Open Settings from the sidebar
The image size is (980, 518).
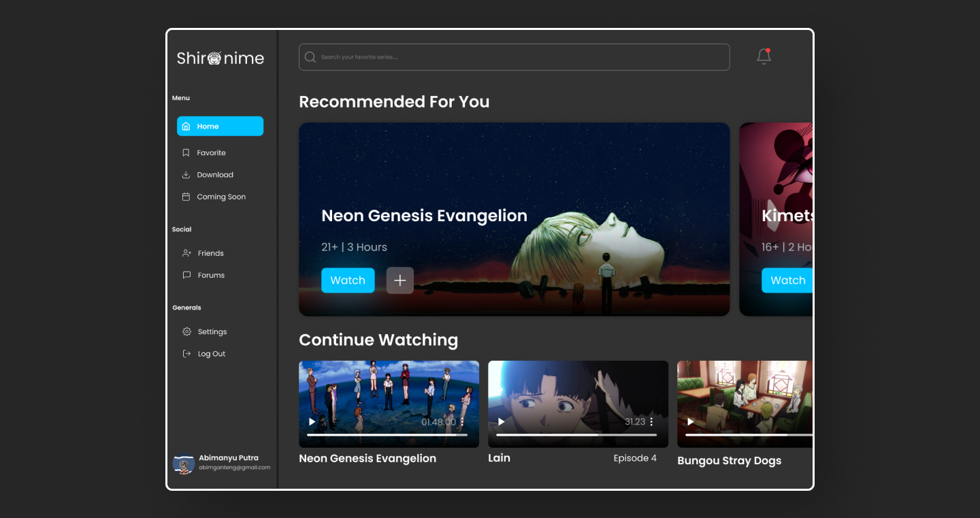click(212, 332)
